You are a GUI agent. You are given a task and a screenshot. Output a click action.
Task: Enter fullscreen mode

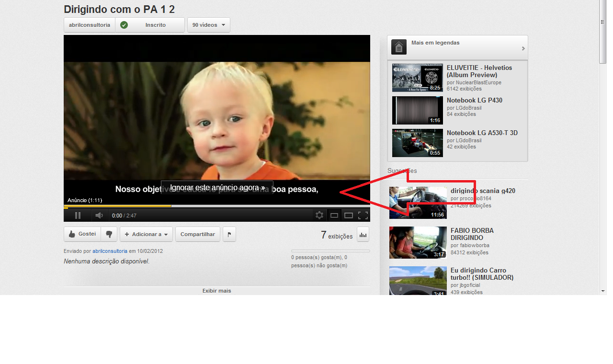coord(363,216)
